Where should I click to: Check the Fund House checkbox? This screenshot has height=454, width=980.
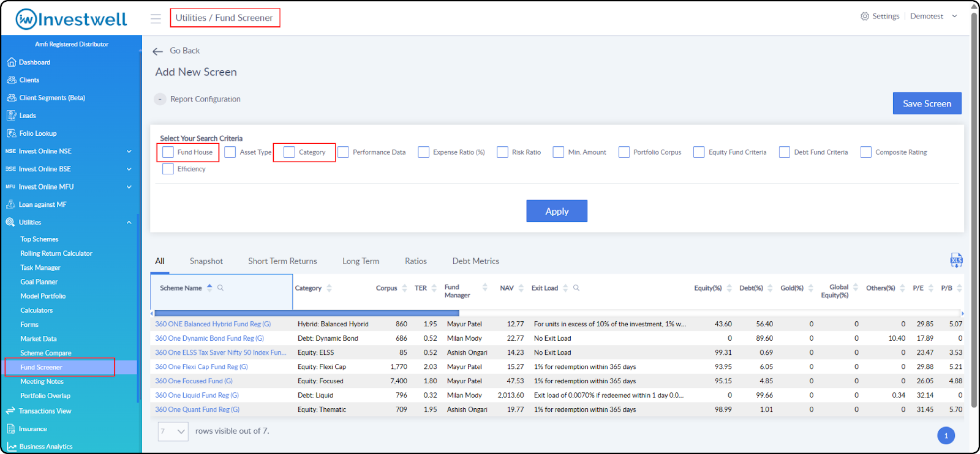168,152
